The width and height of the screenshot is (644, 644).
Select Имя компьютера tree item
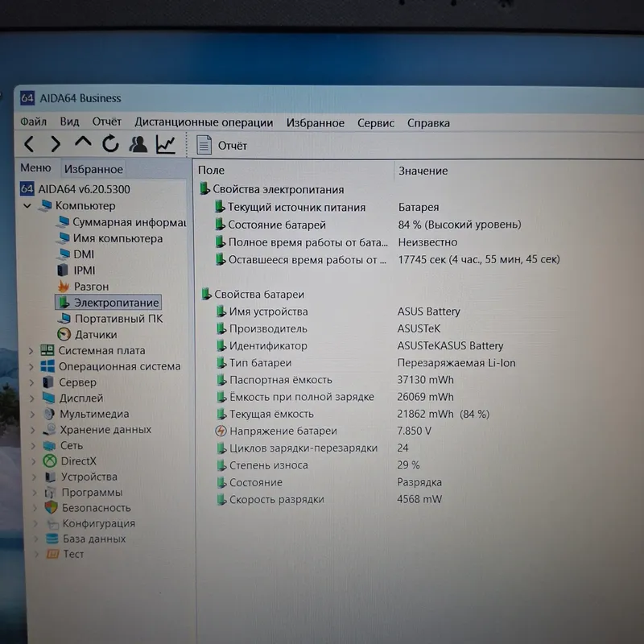(110, 238)
